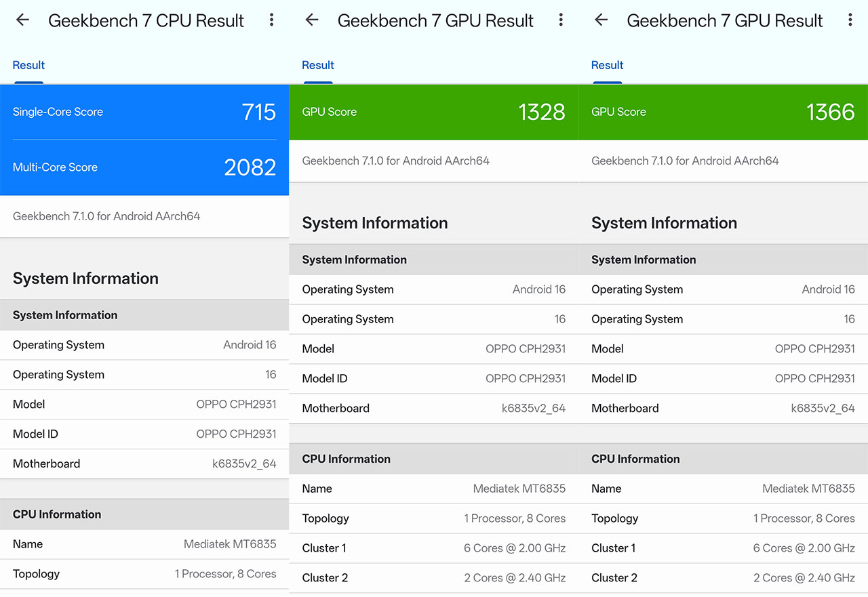The height and width of the screenshot is (597, 868).
Task: Click Name row Mediatek MT6835 on CPU screen
Action: point(144,544)
